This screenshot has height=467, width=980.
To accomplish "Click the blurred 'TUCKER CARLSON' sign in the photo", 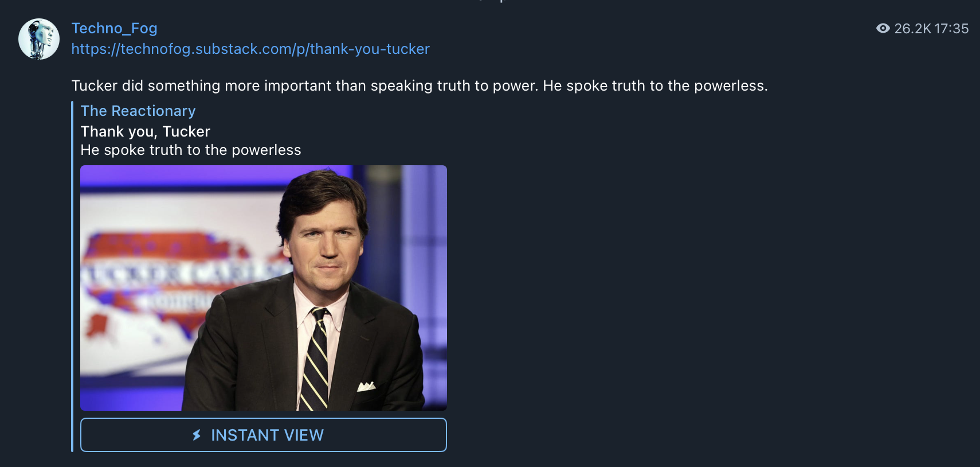I will click(x=183, y=274).
